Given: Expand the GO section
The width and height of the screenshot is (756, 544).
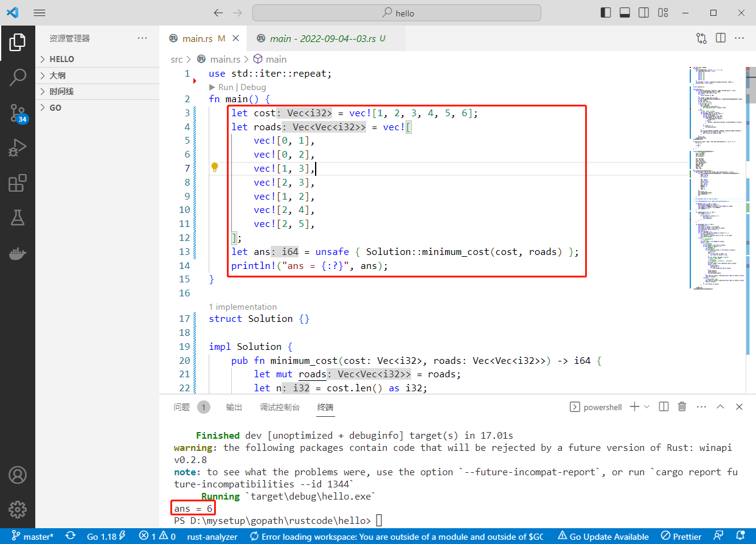Looking at the screenshot, I should coord(97,108).
